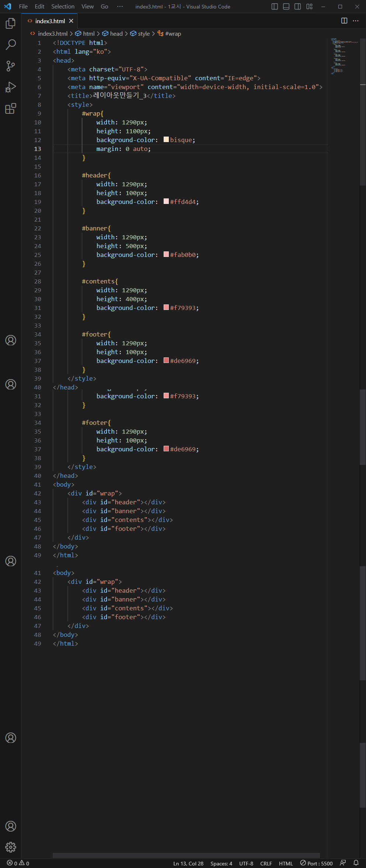
Task: Change indentation via Spaces: 4
Action: [x=221, y=863]
